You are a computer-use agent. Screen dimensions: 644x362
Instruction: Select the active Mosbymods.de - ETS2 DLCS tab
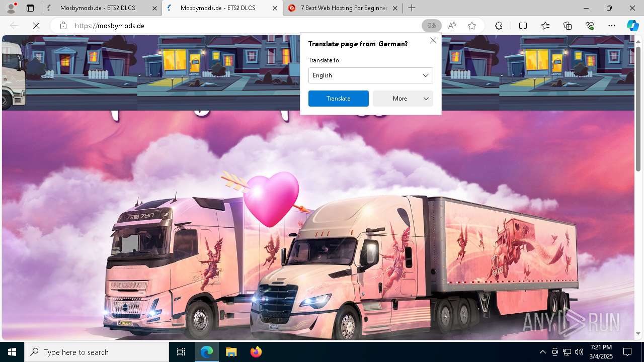click(221, 8)
